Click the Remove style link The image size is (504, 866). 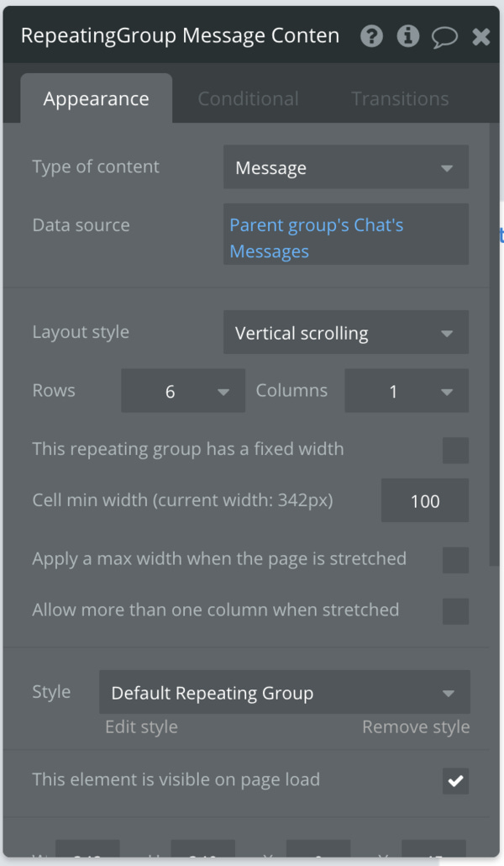[x=416, y=726]
